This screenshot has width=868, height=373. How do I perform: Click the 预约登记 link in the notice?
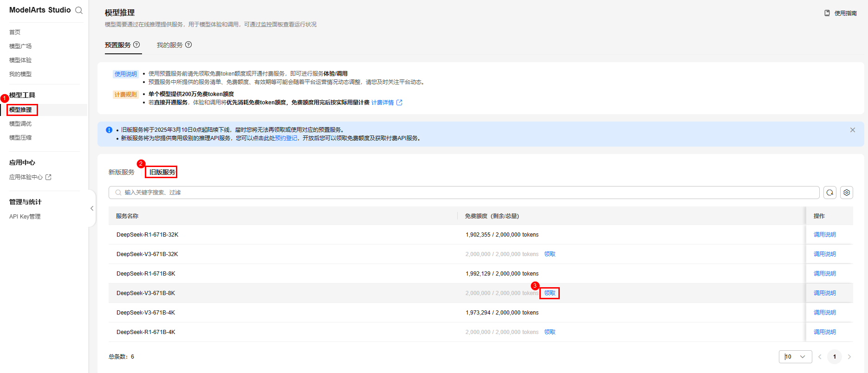click(x=286, y=138)
